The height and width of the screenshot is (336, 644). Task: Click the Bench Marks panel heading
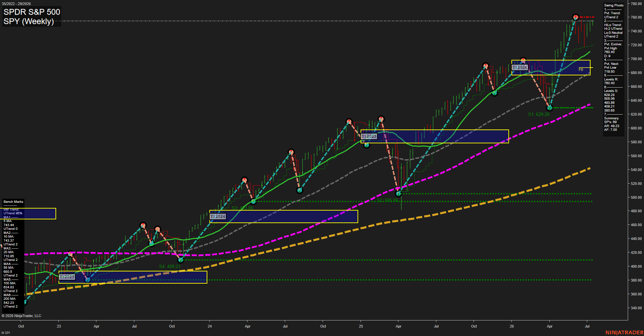click(x=13, y=202)
